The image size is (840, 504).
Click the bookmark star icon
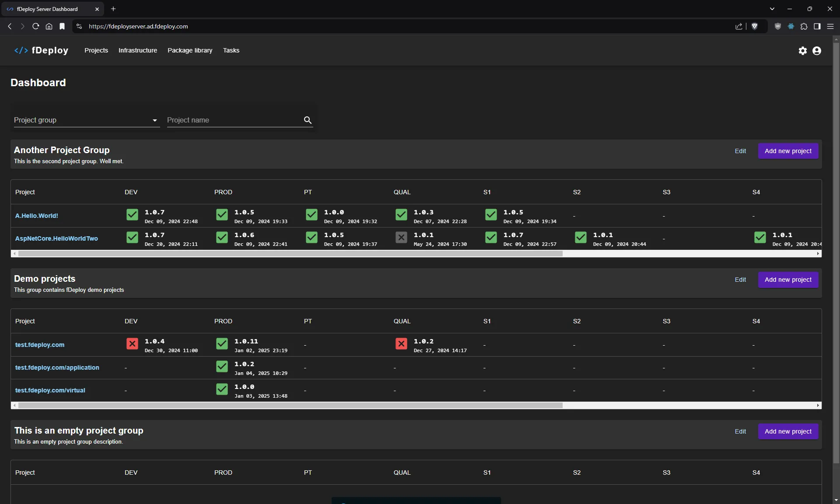(x=62, y=26)
